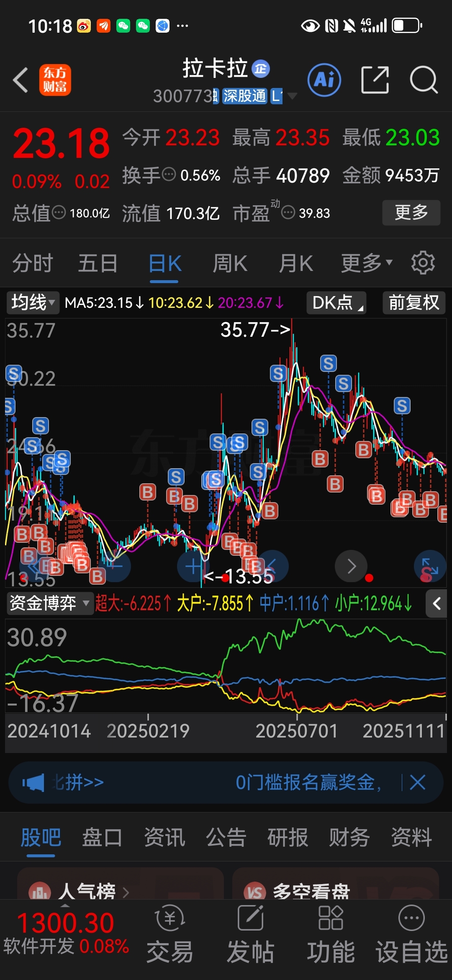The width and height of the screenshot is (452, 980).
Task: Switch to 分时 tab
Action: (x=33, y=263)
